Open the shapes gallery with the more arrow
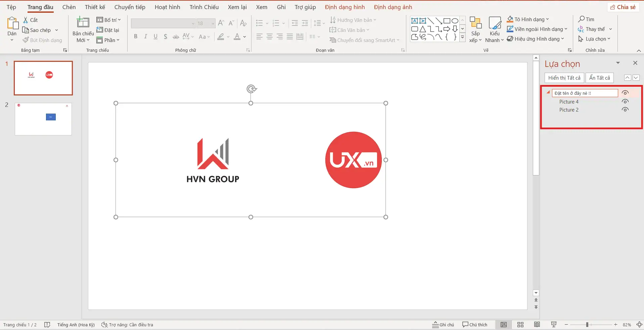Viewport: 644px width, 330px height. coord(462,37)
